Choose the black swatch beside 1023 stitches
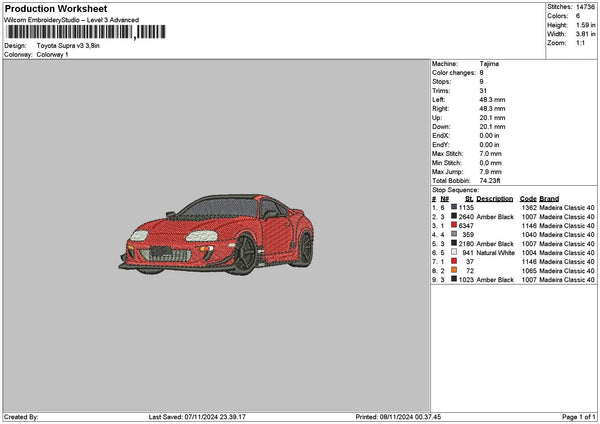Image resolution: width=600 pixels, height=424 pixels. pyautogui.click(x=454, y=279)
